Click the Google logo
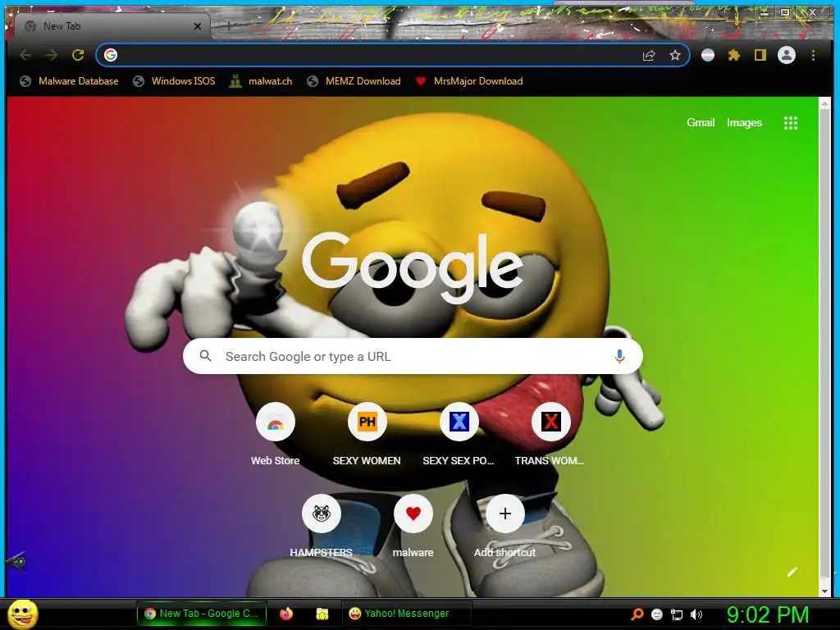This screenshot has width=840, height=630. tap(413, 267)
